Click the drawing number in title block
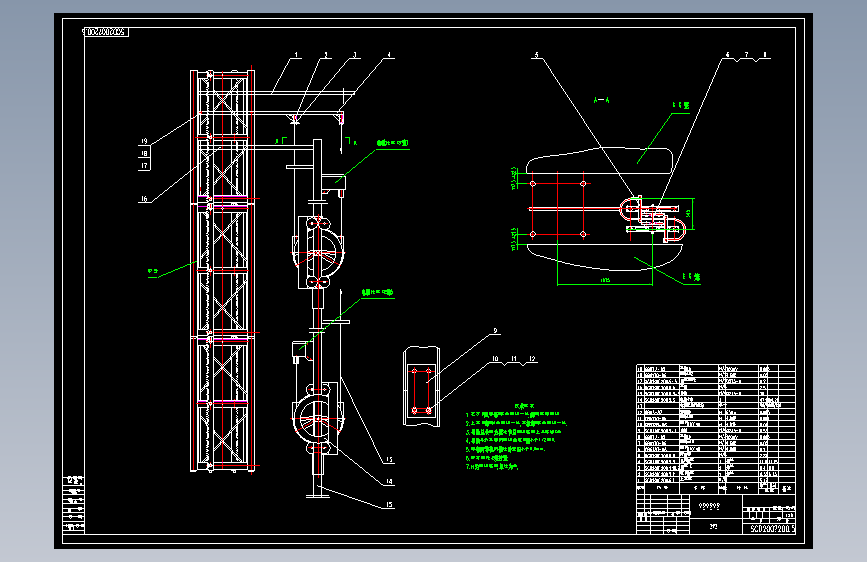This screenshot has width=867, height=562. pyautogui.click(x=772, y=529)
